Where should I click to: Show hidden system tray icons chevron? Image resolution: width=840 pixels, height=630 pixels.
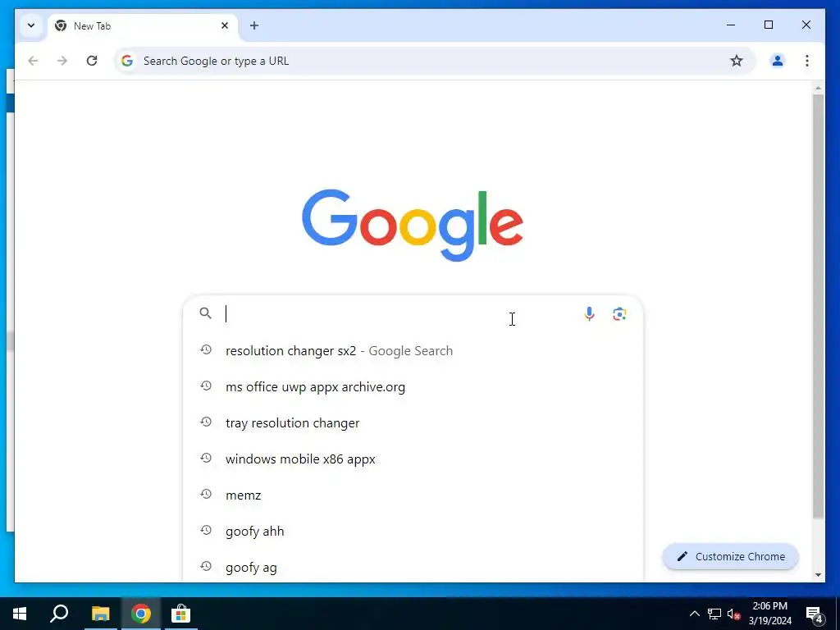tap(694, 614)
